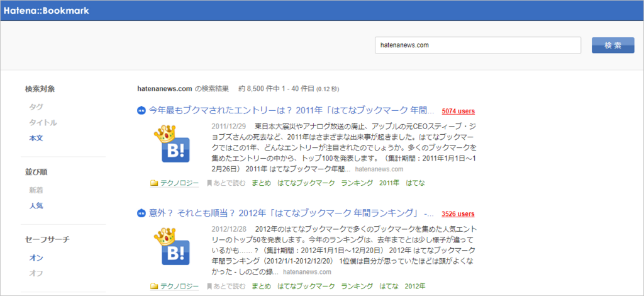
Task: Click the site favicon beside the 2011年 entry
Action: 142,111
